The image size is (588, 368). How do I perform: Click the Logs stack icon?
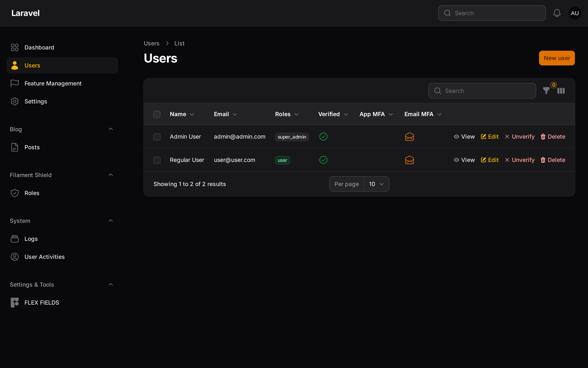(x=14, y=239)
